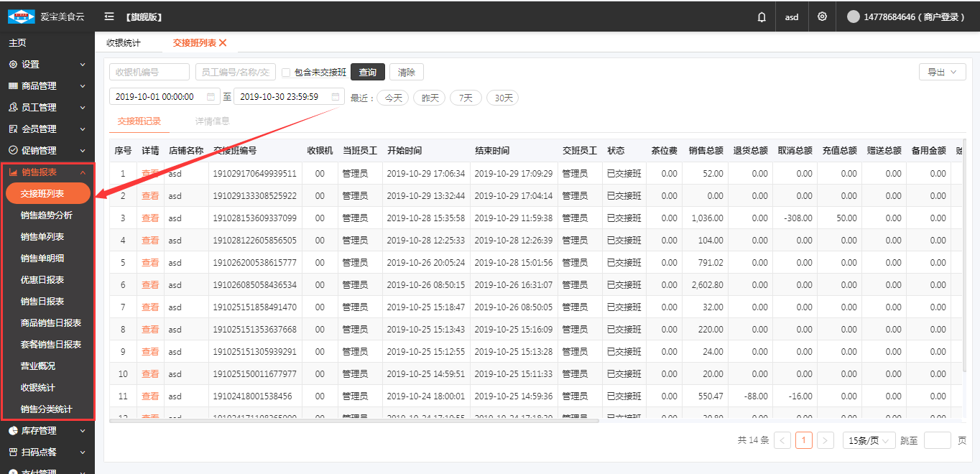
Task: Close the 交接班列表 tab
Action: 223,43
